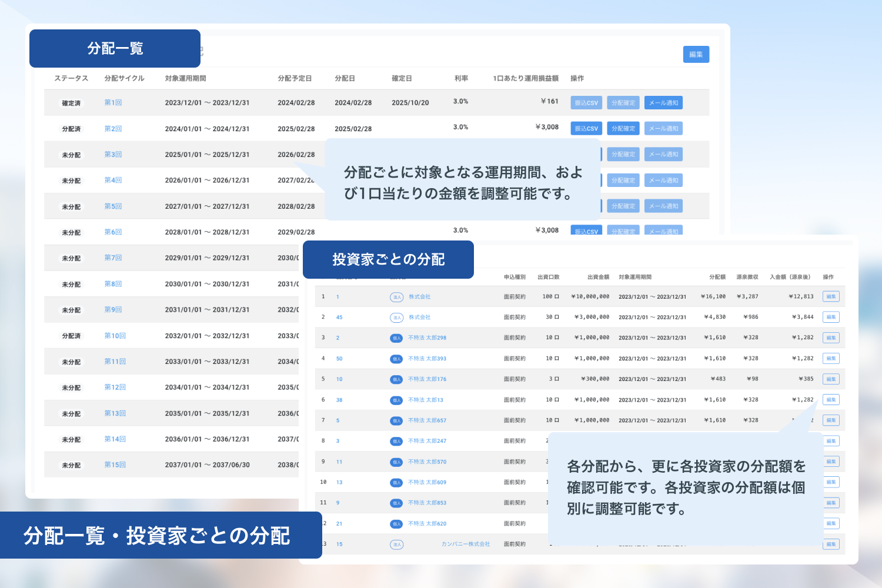Open the 第10回 distribution cycle link
The height and width of the screenshot is (588, 882).
click(x=115, y=336)
